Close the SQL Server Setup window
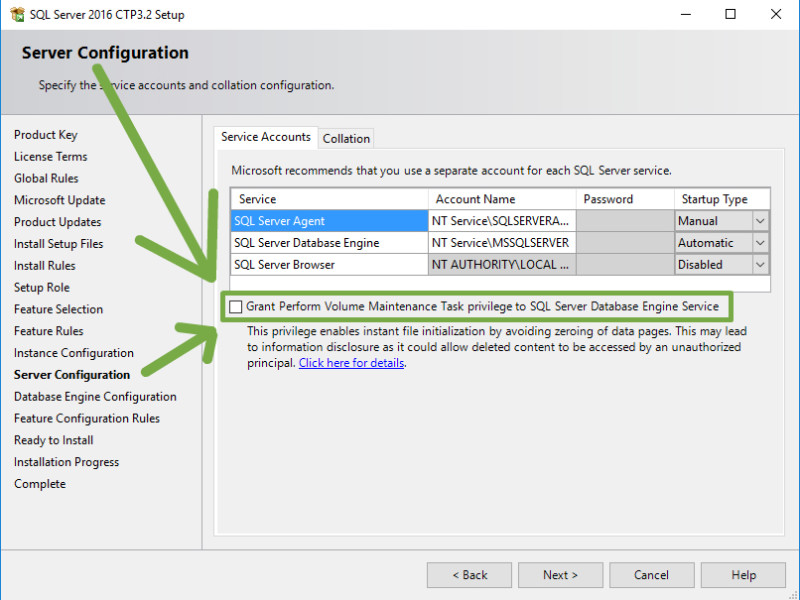 click(776, 14)
